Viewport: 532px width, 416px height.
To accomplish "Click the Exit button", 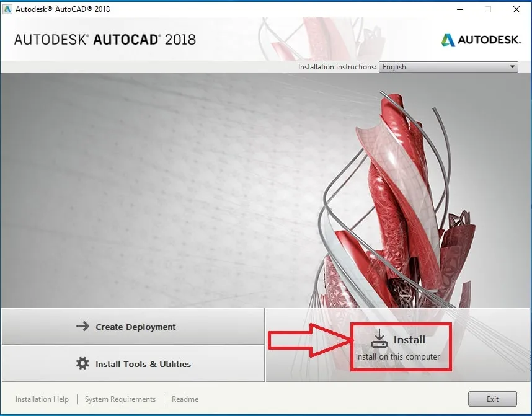I will 492,399.
